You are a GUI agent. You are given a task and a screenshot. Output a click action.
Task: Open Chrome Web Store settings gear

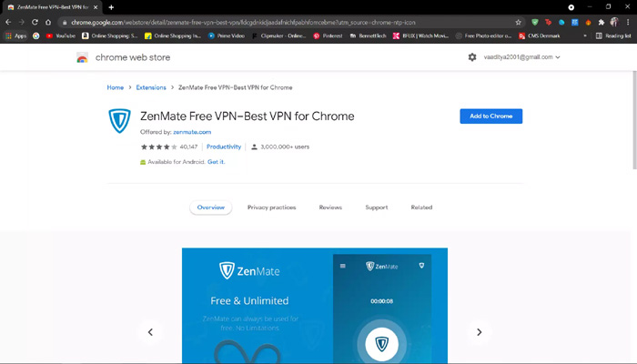pos(472,57)
